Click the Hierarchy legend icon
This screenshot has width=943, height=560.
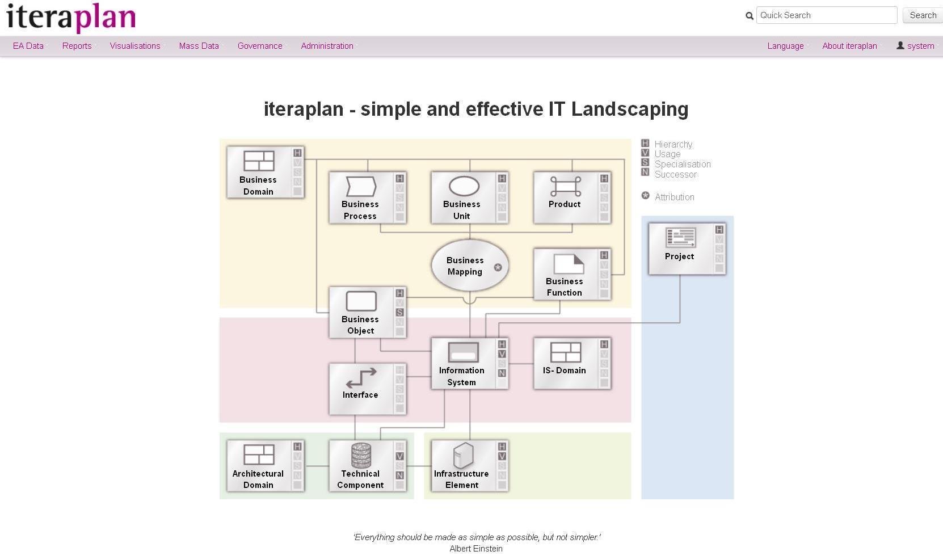(x=645, y=144)
